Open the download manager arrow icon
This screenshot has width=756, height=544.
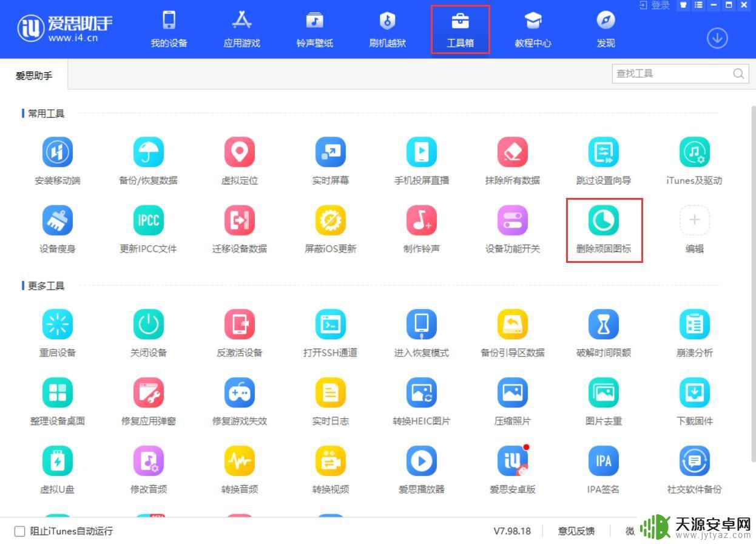coord(717,38)
